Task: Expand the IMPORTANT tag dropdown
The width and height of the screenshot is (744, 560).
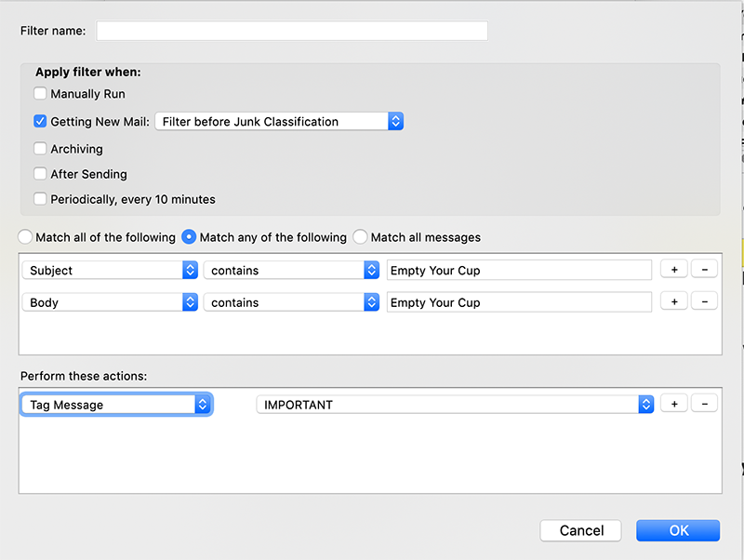Action: point(455,405)
